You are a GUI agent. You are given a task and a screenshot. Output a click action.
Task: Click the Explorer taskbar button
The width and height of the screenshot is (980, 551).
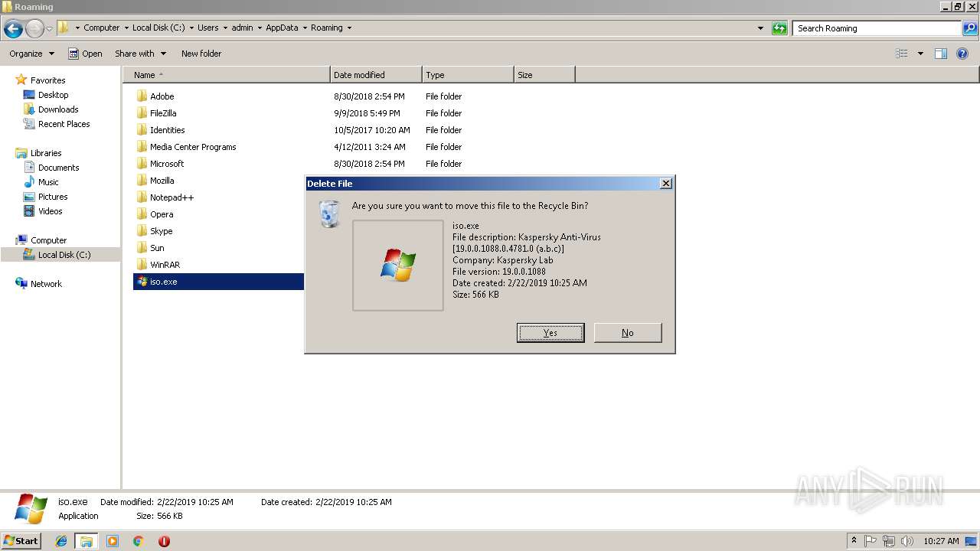point(87,541)
